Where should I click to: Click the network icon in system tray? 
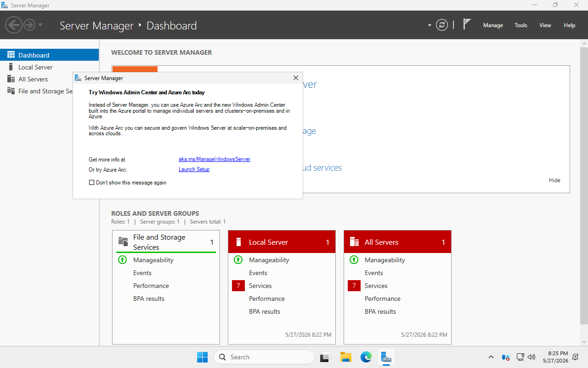coord(520,357)
